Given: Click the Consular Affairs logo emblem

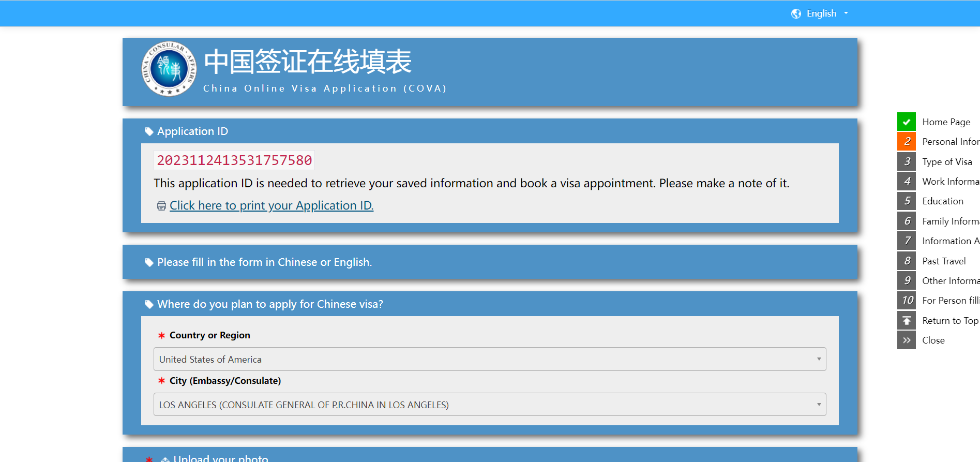Looking at the screenshot, I should pyautogui.click(x=169, y=69).
